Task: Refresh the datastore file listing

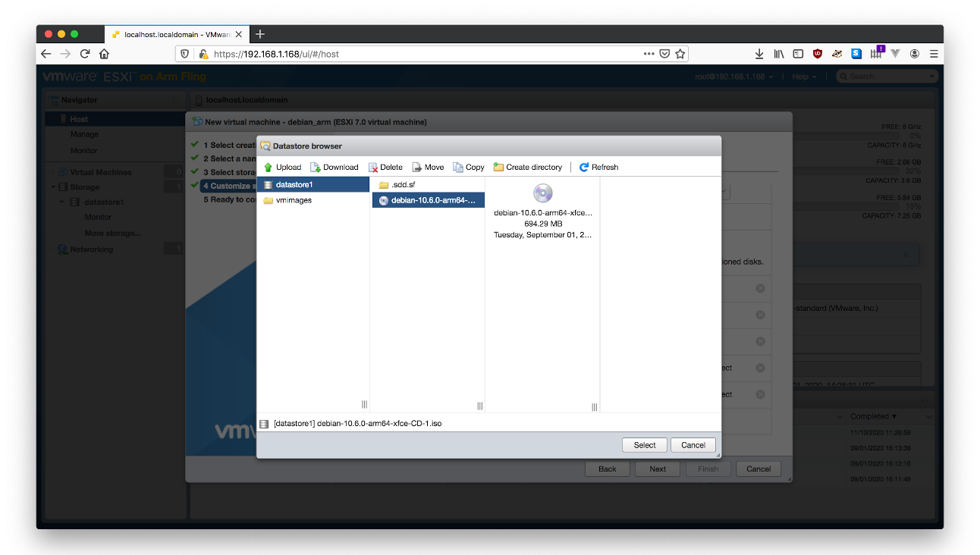Action: click(598, 168)
